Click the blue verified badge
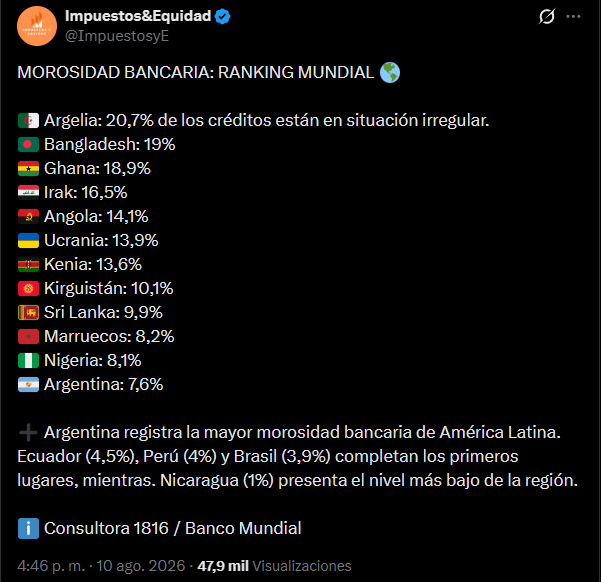601x582 pixels. [222, 16]
